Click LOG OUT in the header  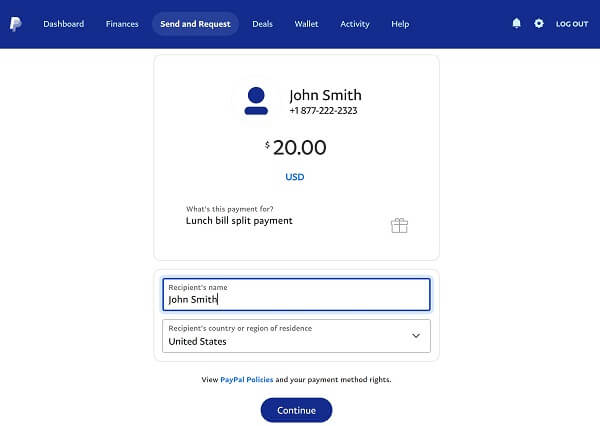tap(572, 24)
